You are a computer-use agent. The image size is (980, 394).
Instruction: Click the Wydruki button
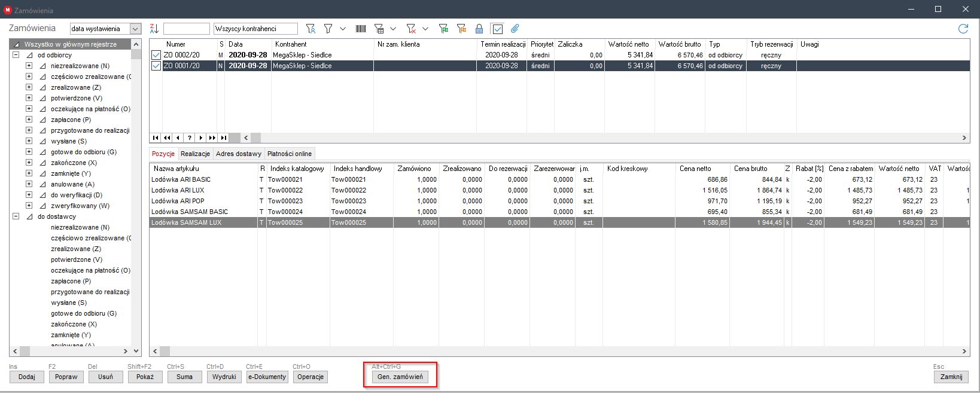(224, 377)
